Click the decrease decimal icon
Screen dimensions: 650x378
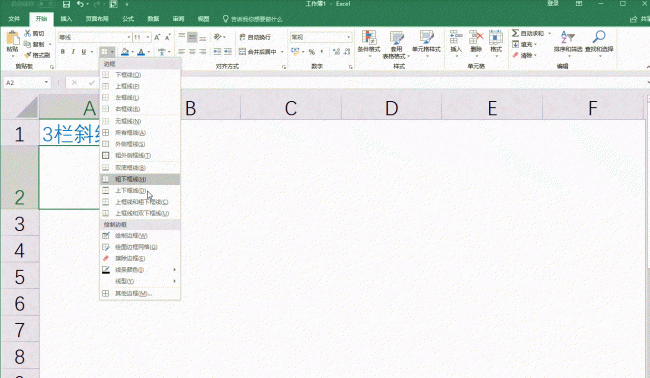click(347, 52)
